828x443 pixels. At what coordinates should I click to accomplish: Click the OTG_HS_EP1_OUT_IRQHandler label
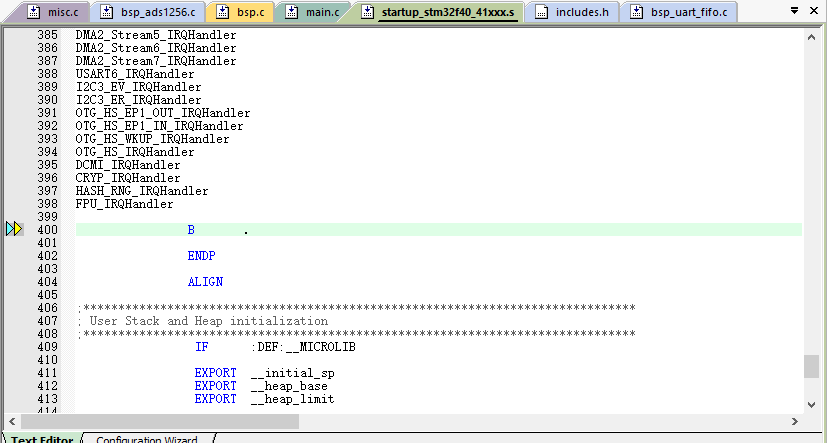click(x=163, y=113)
